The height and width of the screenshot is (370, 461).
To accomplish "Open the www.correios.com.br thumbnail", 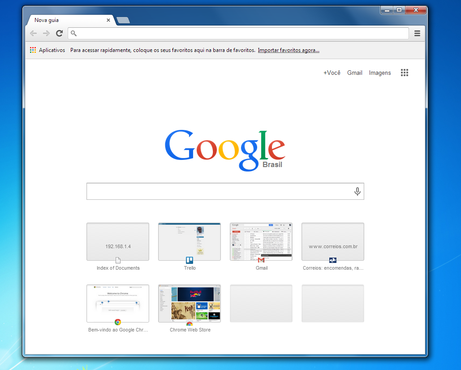I will click(x=333, y=242).
